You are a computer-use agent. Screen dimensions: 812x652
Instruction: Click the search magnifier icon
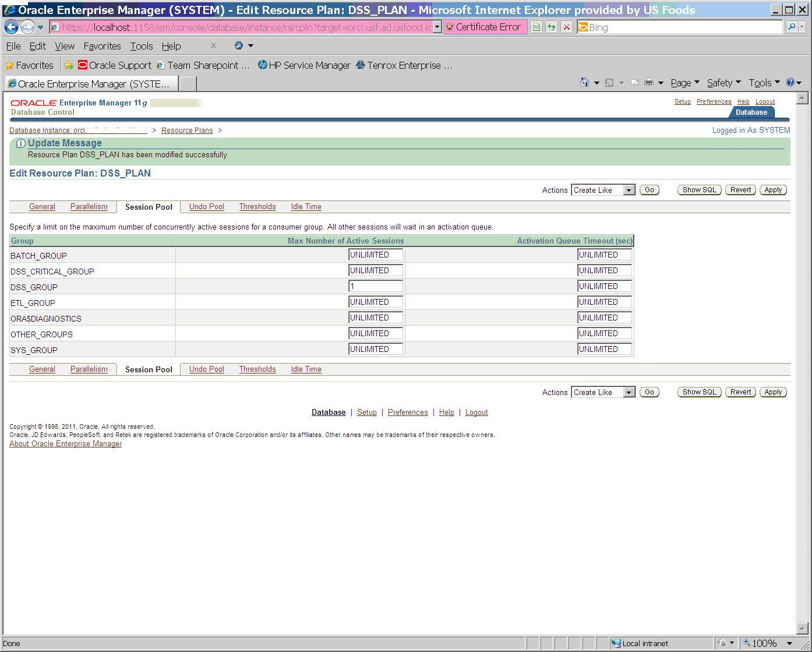[x=791, y=27]
